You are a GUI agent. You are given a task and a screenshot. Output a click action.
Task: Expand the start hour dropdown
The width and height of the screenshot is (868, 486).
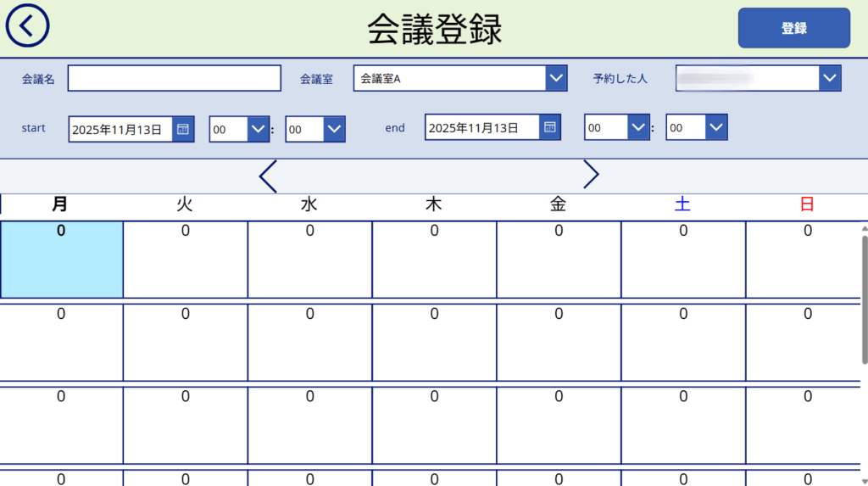click(x=258, y=129)
